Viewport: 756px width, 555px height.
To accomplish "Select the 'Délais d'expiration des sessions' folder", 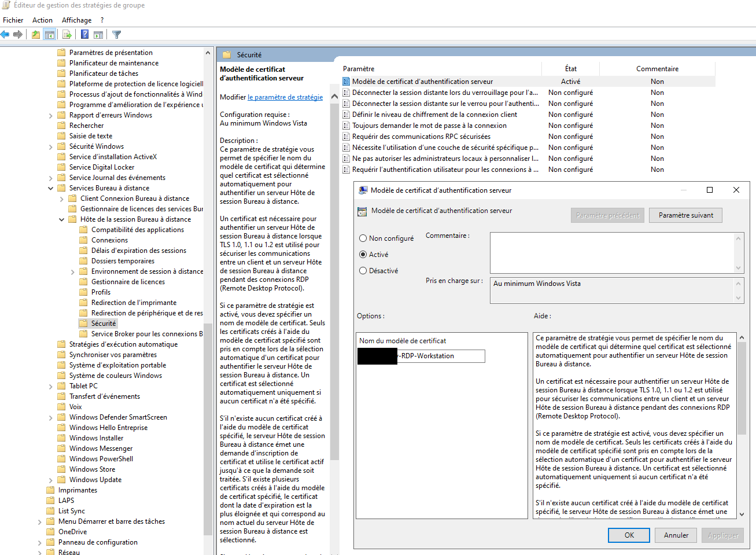I will pyautogui.click(x=139, y=251).
